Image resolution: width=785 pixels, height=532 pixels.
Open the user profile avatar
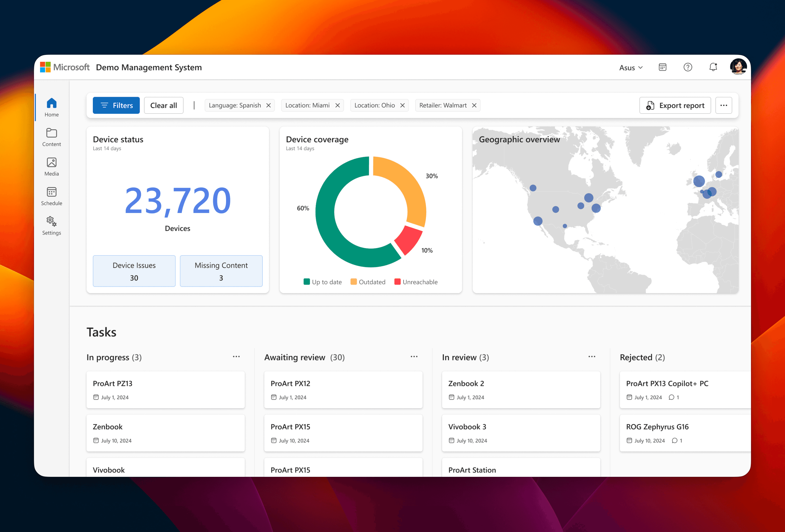click(x=738, y=66)
